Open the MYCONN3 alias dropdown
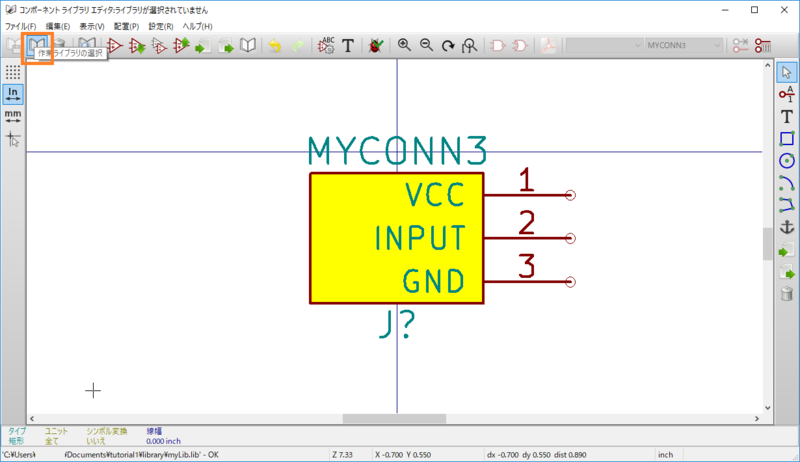The width and height of the screenshot is (800, 462). pyautogui.click(x=684, y=45)
